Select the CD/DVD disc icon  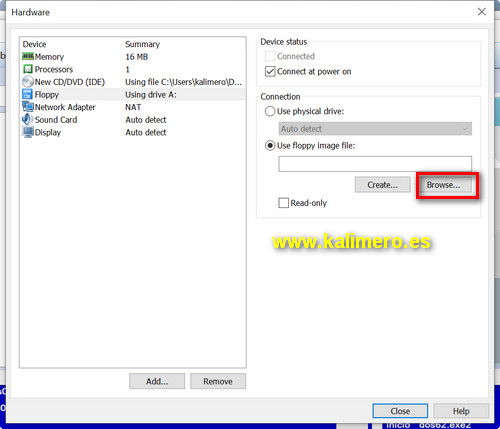28,82
